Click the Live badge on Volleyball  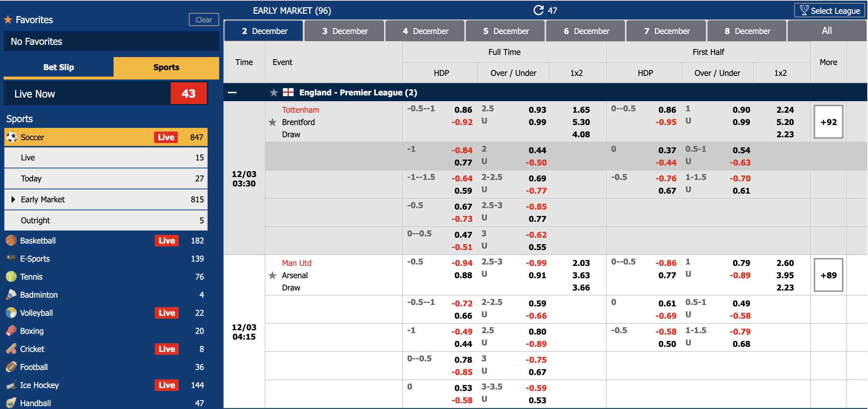pos(167,313)
